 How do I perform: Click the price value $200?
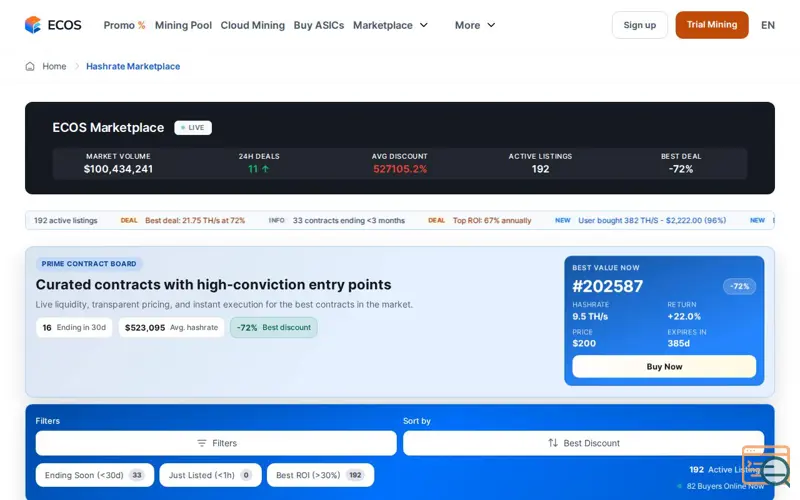(x=584, y=343)
